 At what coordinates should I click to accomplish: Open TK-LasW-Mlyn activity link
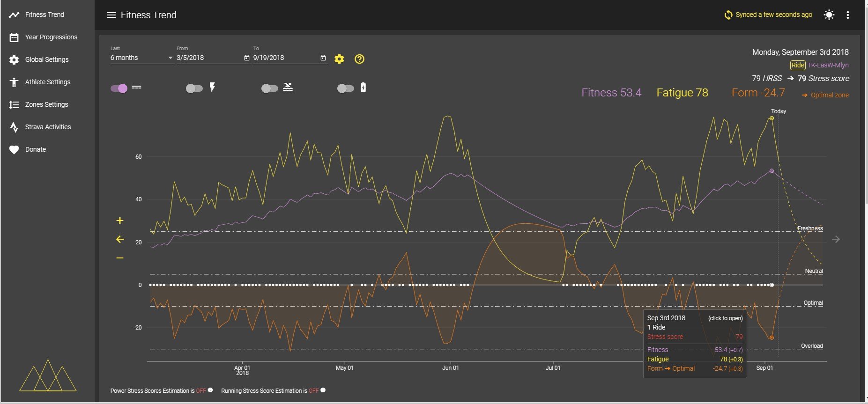click(x=828, y=65)
